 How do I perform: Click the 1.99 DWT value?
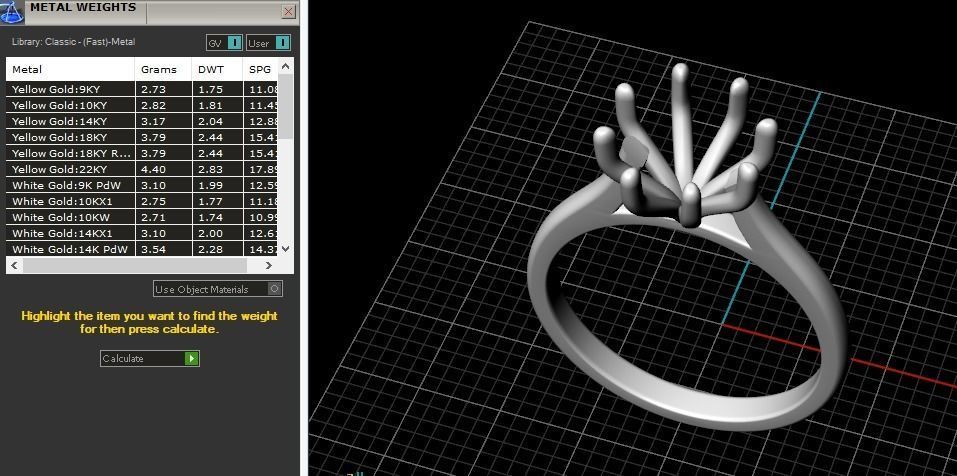point(211,185)
